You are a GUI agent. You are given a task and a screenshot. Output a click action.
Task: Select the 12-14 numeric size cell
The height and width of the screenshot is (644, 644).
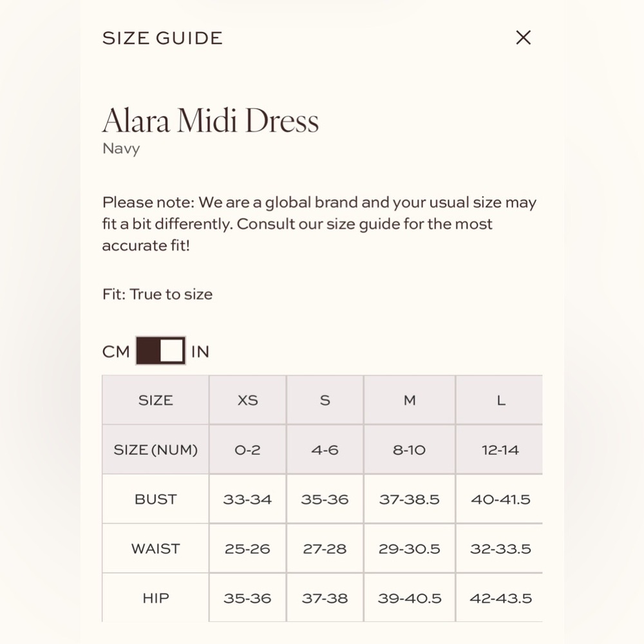[x=500, y=450]
